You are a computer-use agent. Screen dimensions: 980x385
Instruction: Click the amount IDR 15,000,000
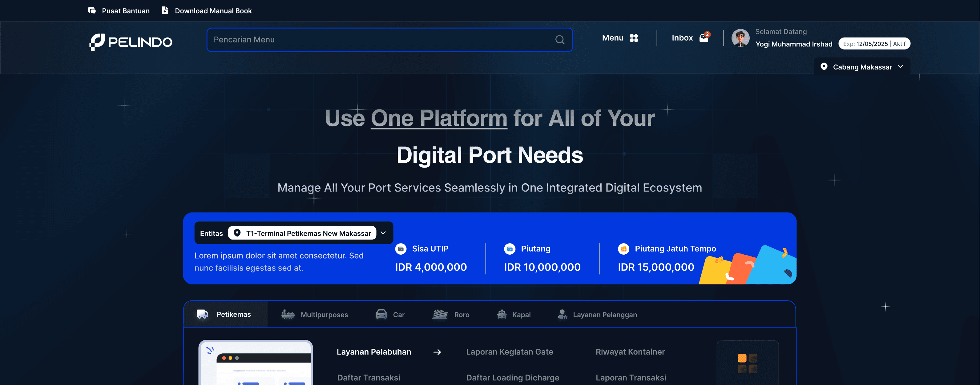(656, 267)
